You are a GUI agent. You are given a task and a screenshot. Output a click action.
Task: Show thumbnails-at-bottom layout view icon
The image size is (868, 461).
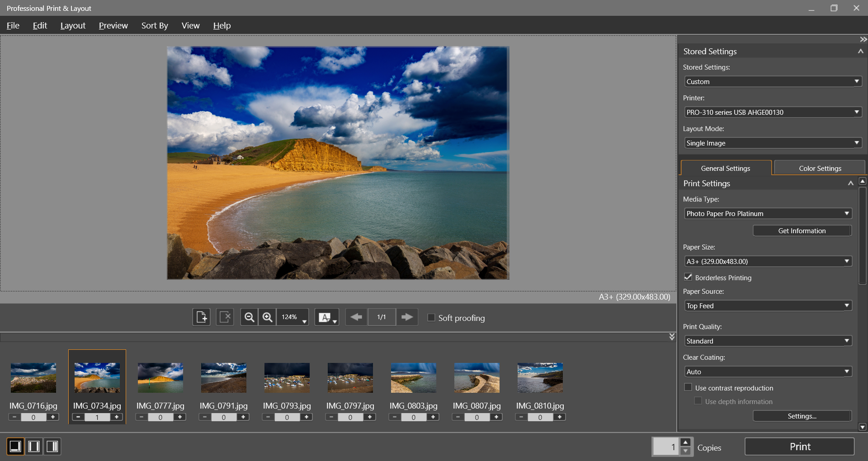(15, 447)
